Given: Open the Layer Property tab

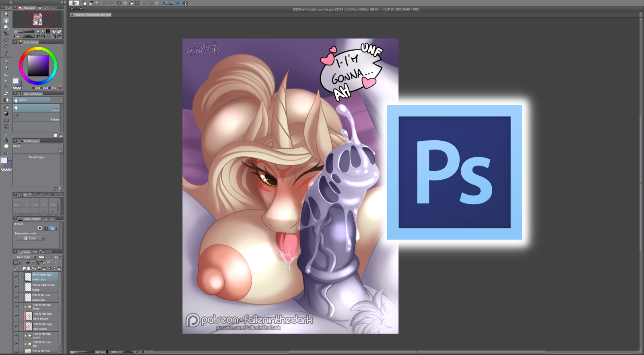Looking at the screenshot, I should coord(29,219).
